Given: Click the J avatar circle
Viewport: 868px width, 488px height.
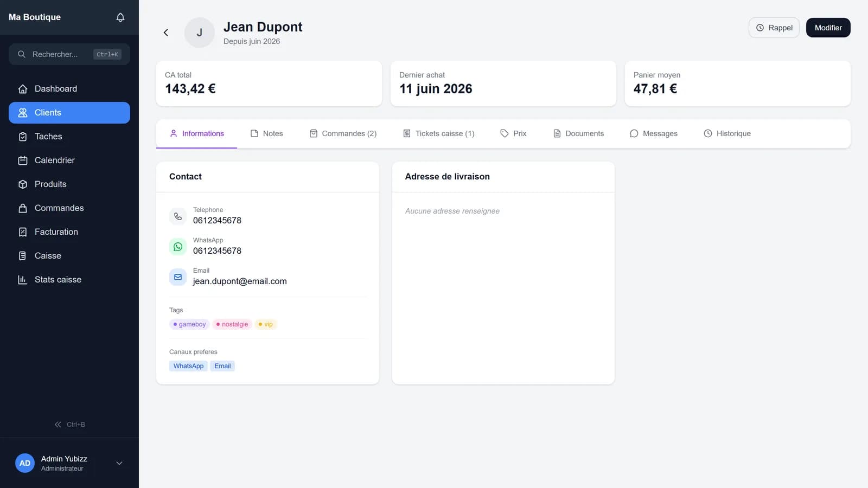Looking at the screenshot, I should point(200,33).
